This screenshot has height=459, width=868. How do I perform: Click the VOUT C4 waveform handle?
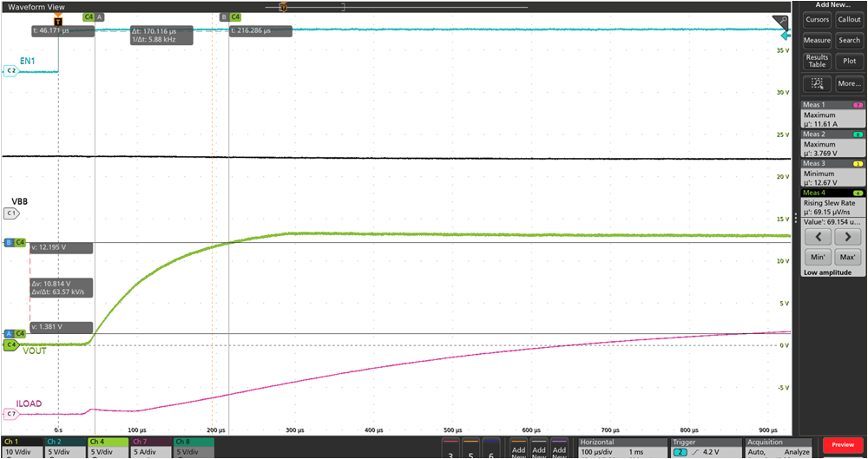click(x=12, y=344)
